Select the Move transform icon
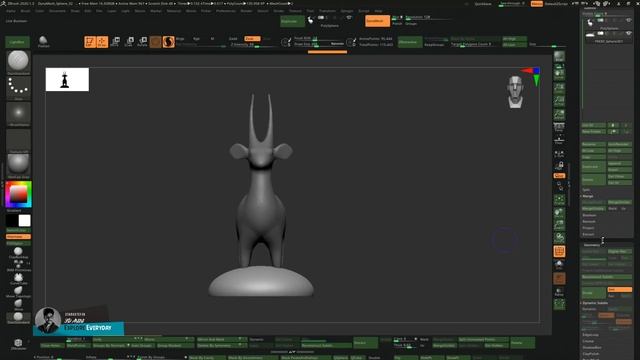640x360 pixels. [115, 42]
